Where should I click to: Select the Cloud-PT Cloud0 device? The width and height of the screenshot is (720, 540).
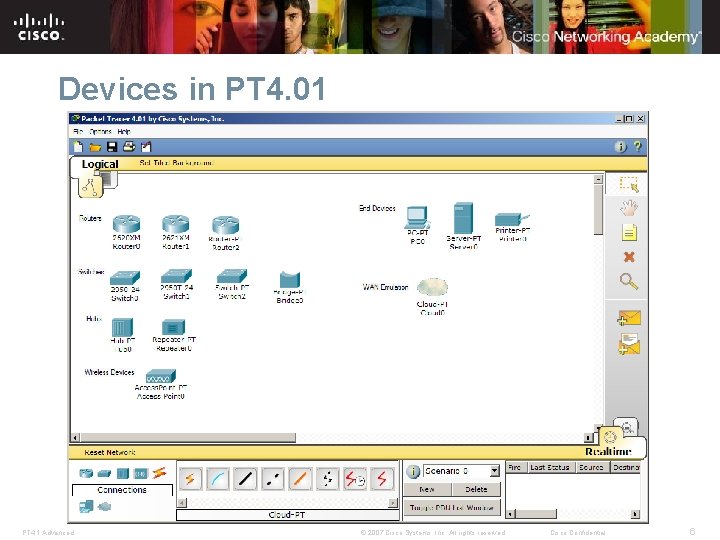tap(432, 287)
